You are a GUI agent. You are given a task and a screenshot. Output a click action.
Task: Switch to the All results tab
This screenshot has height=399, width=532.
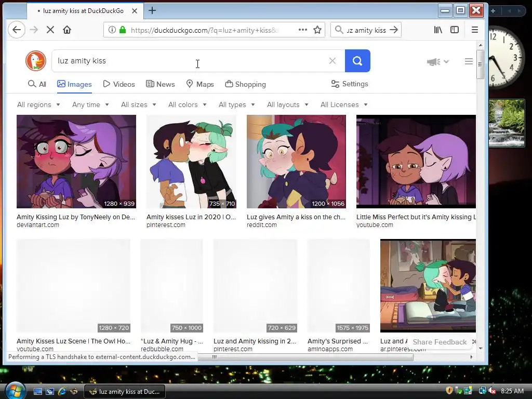point(37,84)
